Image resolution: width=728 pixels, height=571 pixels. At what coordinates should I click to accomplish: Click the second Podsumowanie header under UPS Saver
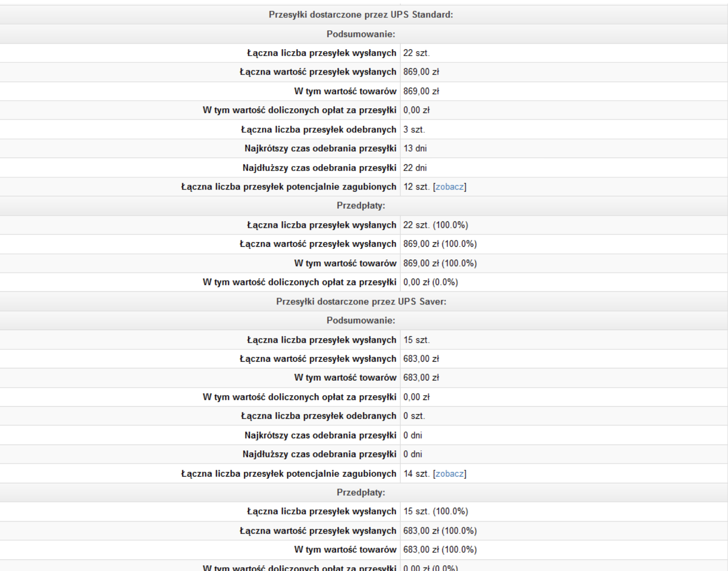point(361,321)
